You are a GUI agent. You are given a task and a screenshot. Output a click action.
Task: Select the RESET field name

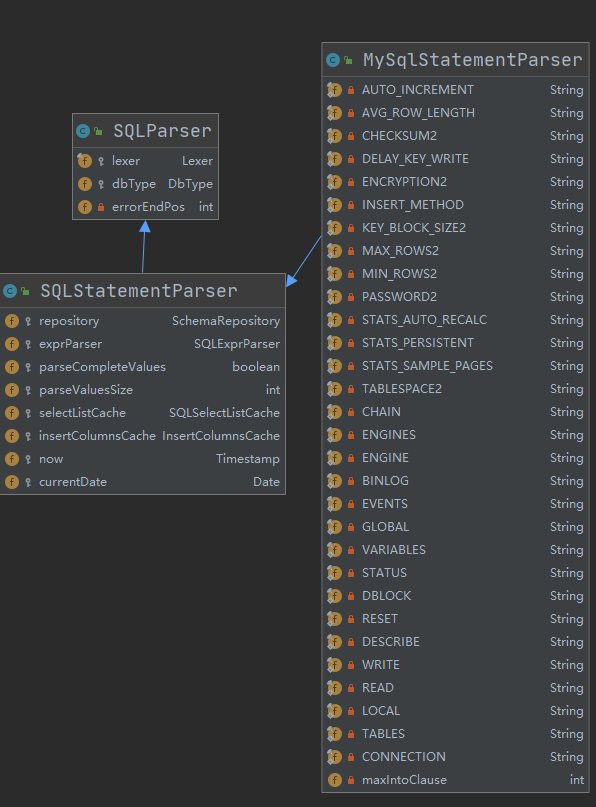(x=380, y=619)
